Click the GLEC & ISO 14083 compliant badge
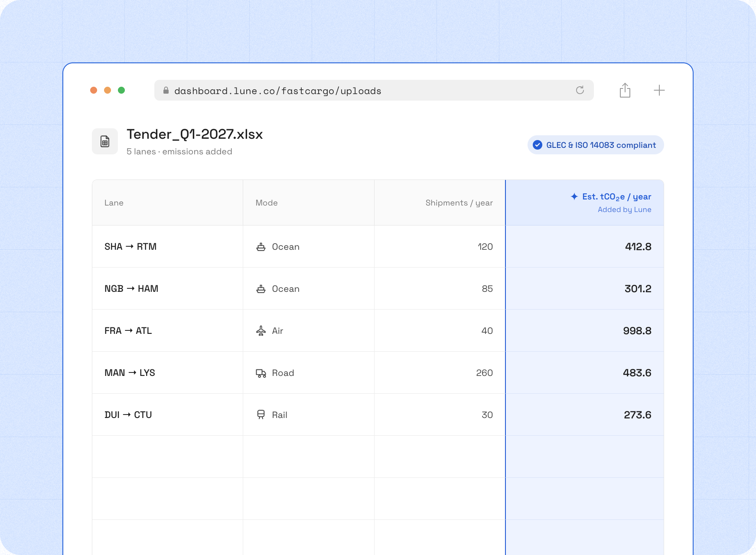 point(596,145)
